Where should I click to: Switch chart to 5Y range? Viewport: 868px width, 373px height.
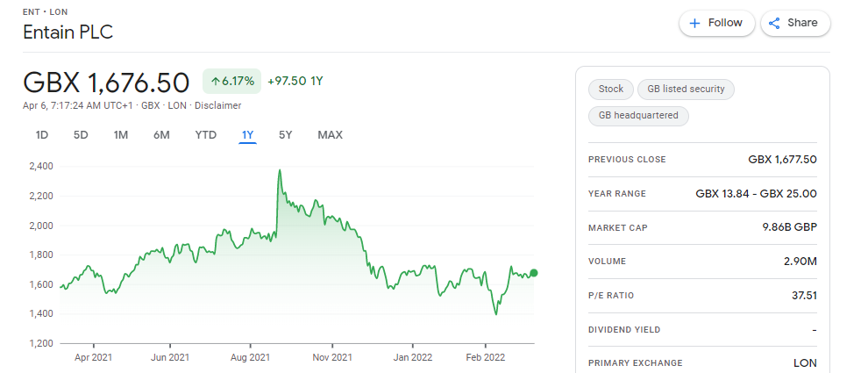(x=285, y=134)
